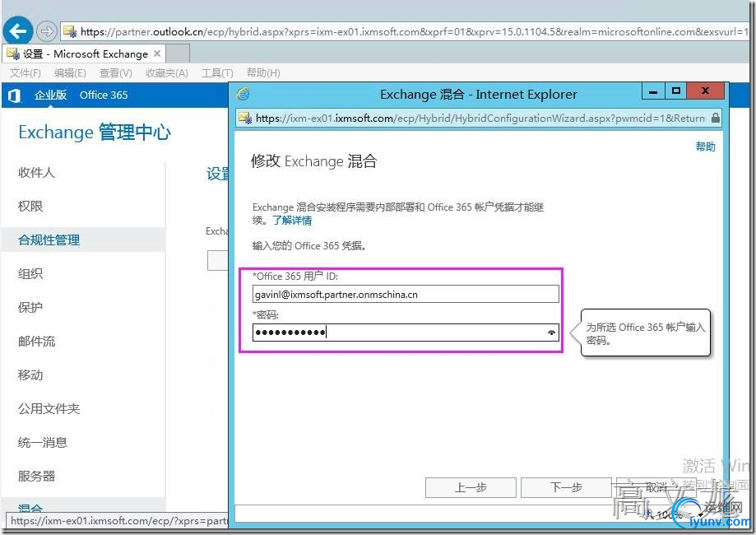The height and width of the screenshot is (535, 756).
Task: Click the 修改 Exchange 混合 heading
Action: (314, 161)
